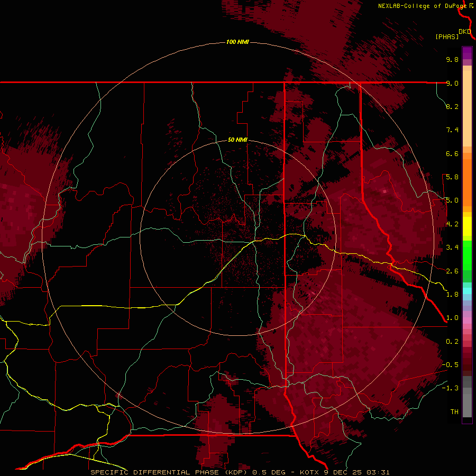The height and width of the screenshot is (476, 476).
Task: Click the -0.5 scale value
Action: point(450,365)
